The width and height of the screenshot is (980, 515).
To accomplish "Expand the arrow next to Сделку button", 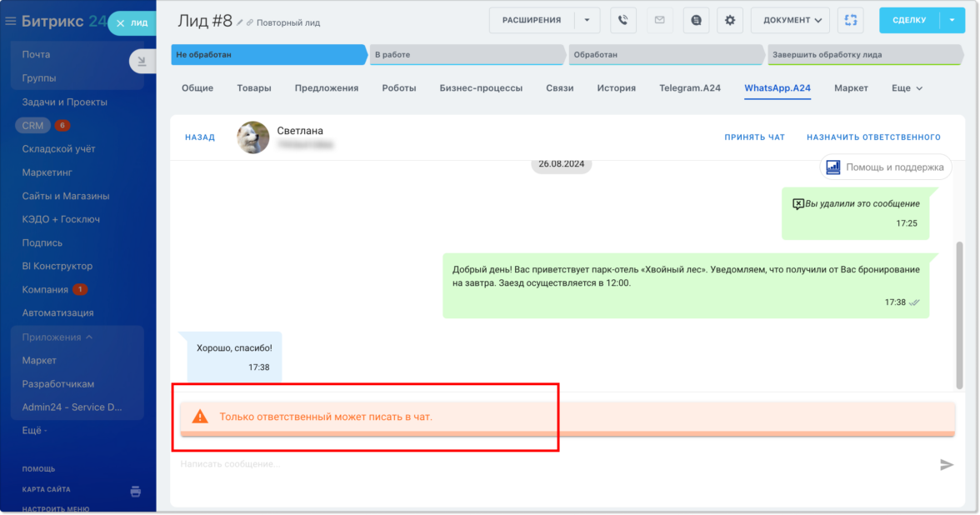I will coord(952,20).
